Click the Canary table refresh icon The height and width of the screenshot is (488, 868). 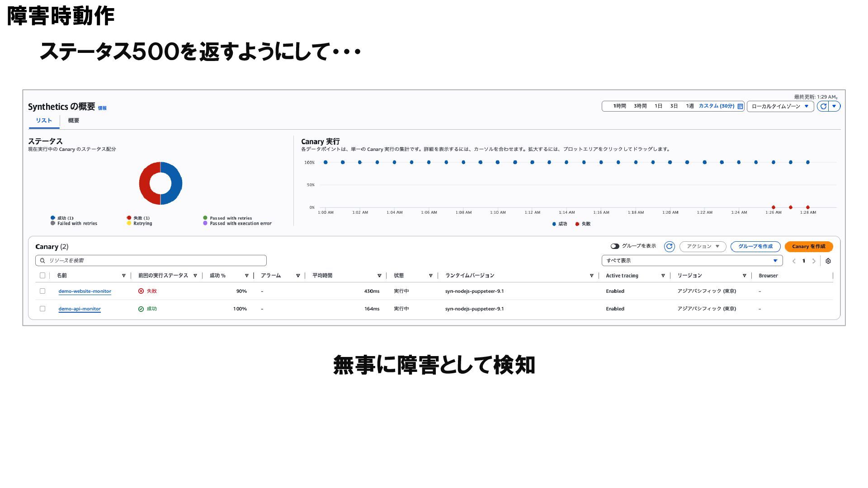click(669, 246)
